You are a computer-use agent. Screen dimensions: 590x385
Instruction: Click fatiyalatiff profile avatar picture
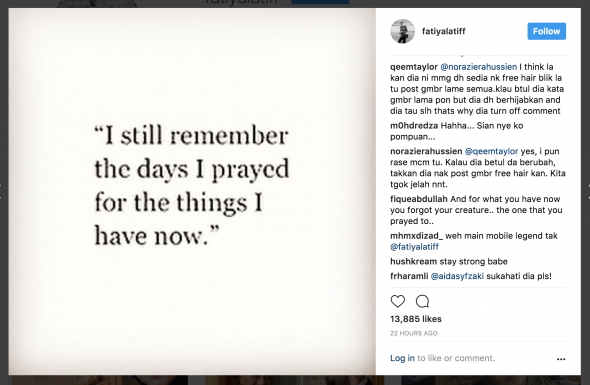tap(402, 31)
